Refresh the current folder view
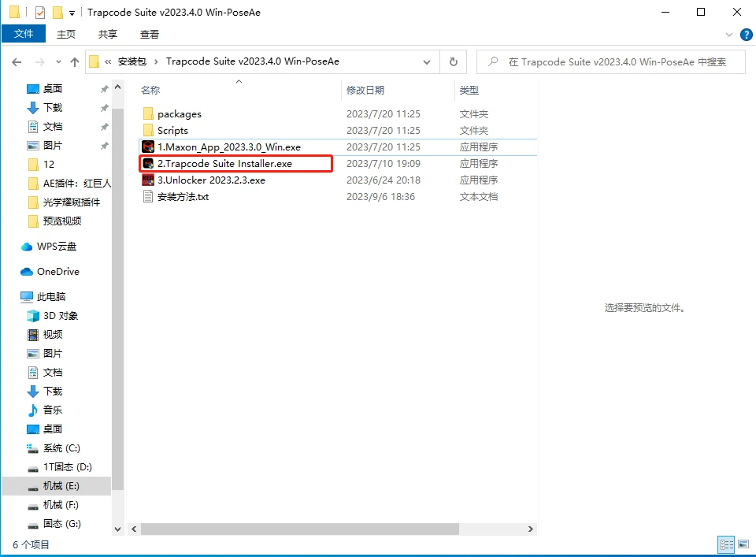Image resolution: width=756 pixels, height=557 pixels. click(x=454, y=61)
